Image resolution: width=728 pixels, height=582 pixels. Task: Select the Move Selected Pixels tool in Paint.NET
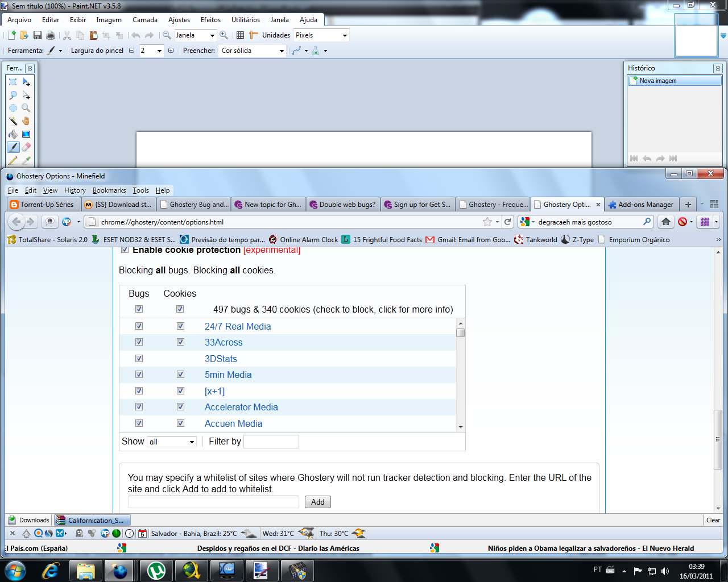pos(26,82)
